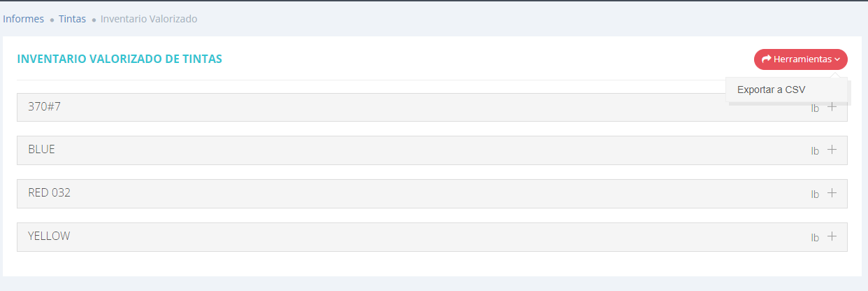
Task: Click the plus icon on BLUE row
Action: point(832,150)
